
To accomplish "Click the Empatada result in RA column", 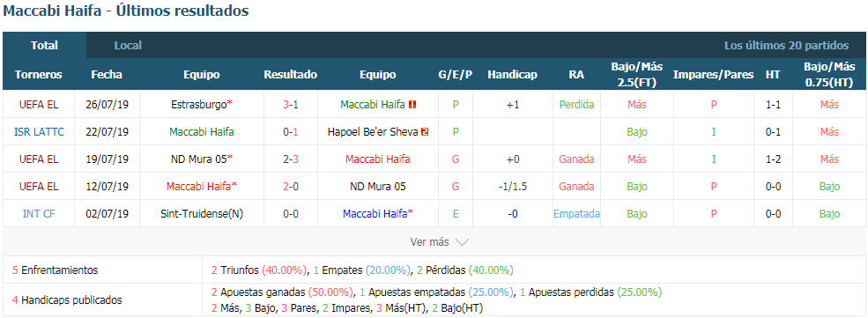I will [576, 214].
